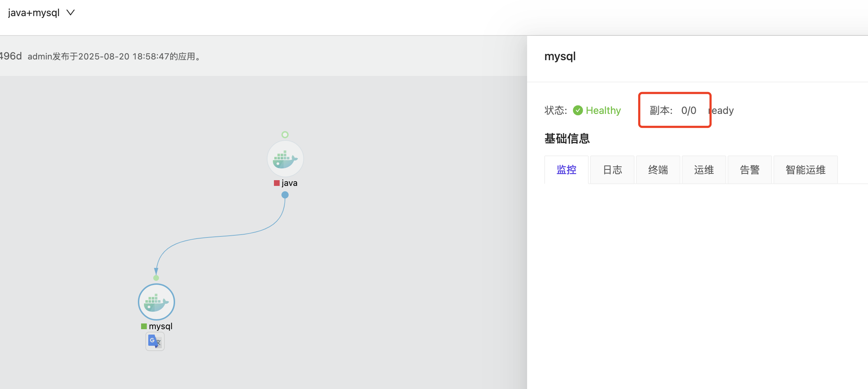Switch to the 智能运维 tab
The image size is (868, 389).
[806, 170]
